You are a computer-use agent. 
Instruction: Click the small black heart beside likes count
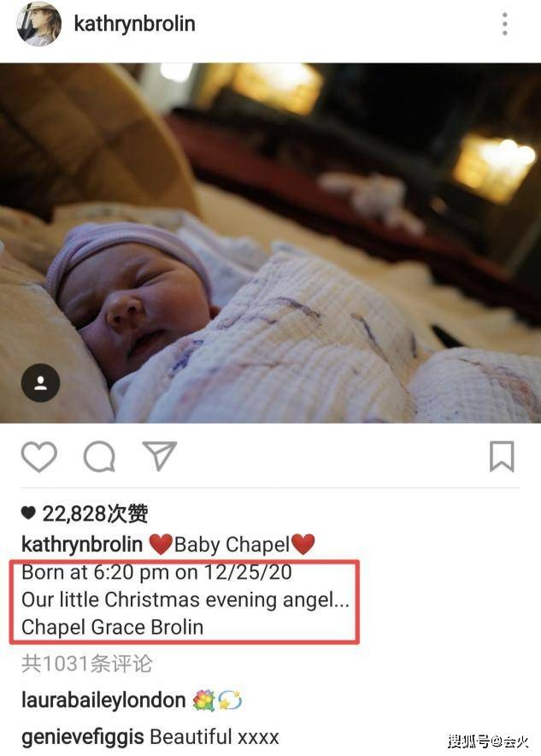coord(28,513)
